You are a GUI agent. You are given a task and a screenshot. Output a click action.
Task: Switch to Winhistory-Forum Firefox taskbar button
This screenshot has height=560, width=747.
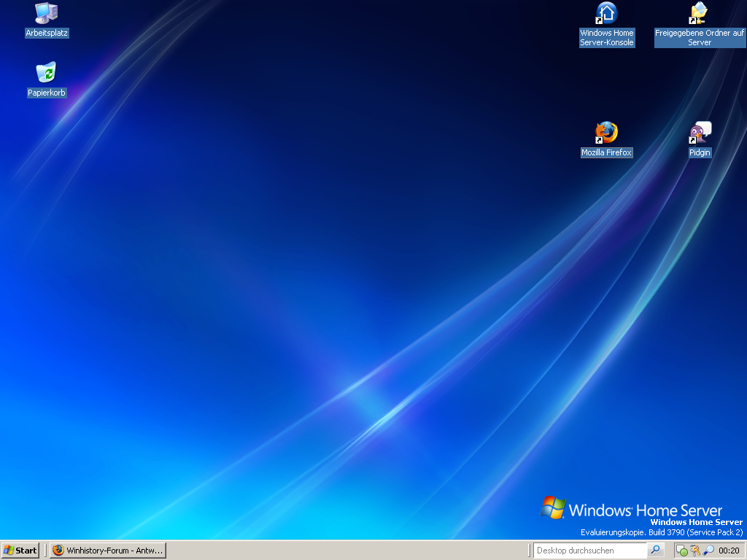tap(108, 551)
